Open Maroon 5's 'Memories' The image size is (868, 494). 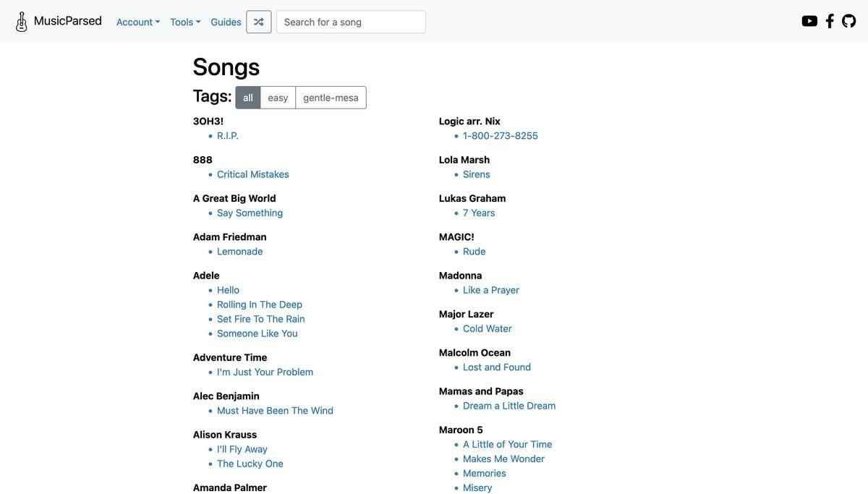tap(485, 473)
